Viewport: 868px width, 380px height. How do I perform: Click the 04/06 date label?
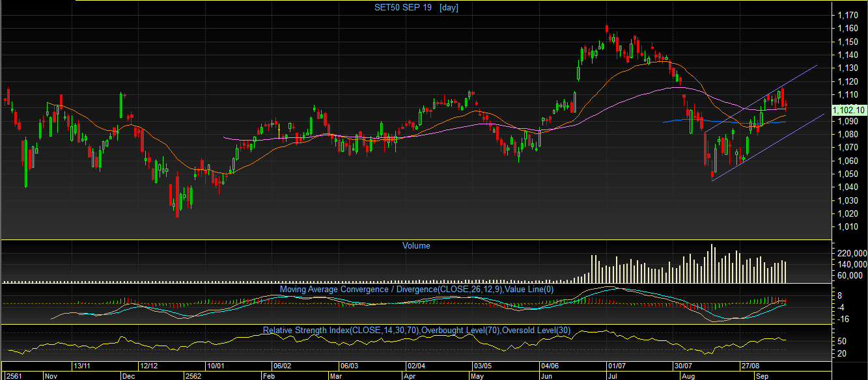click(550, 366)
